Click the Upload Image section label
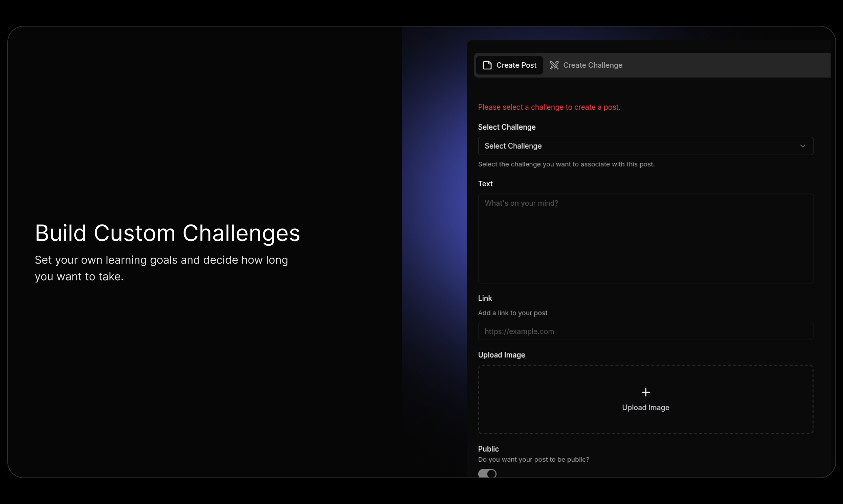The width and height of the screenshot is (843, 504). [x=501, y=355]
